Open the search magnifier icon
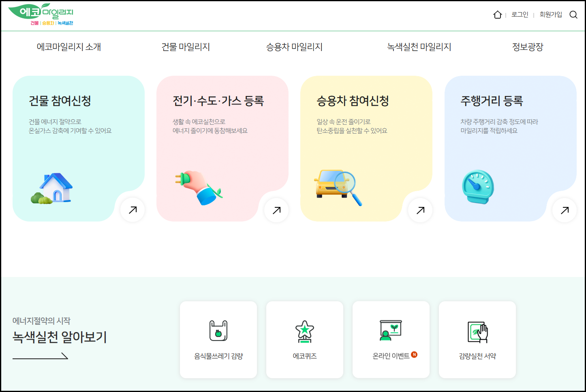The height and width of the screenshot is (392, 586). [x=573, y=15]
